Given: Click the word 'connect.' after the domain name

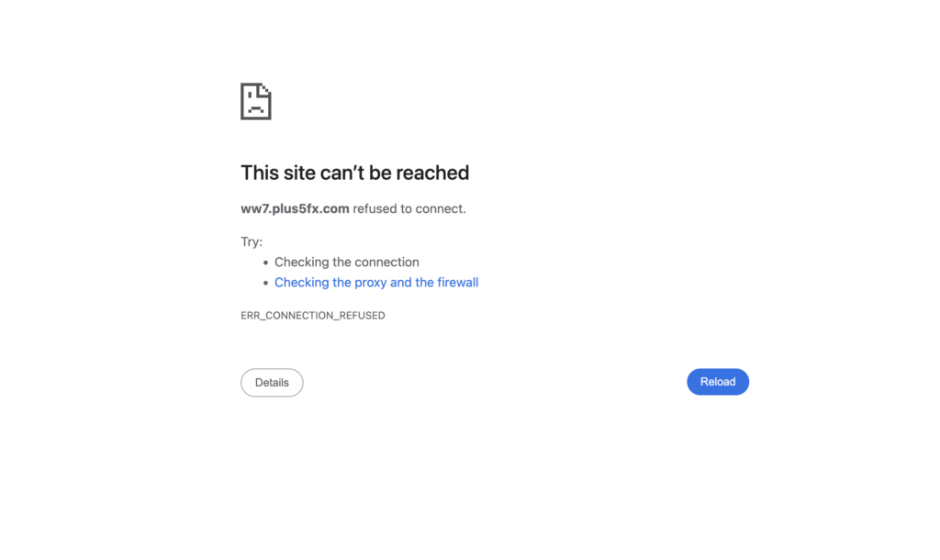Looking at the screenshot, I should tap(441, 208).
